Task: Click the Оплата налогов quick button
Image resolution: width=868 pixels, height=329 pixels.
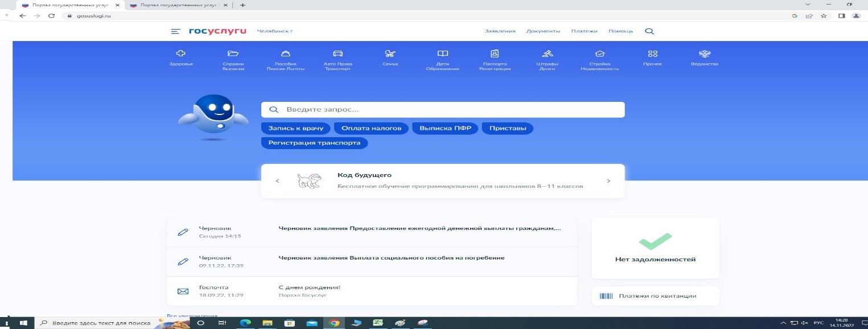Action: 371,128
